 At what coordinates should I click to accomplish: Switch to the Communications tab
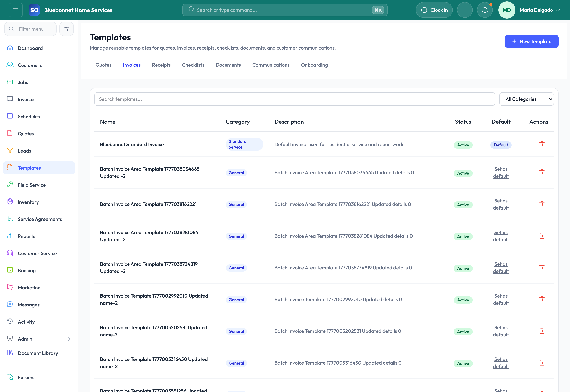(271, 65)
